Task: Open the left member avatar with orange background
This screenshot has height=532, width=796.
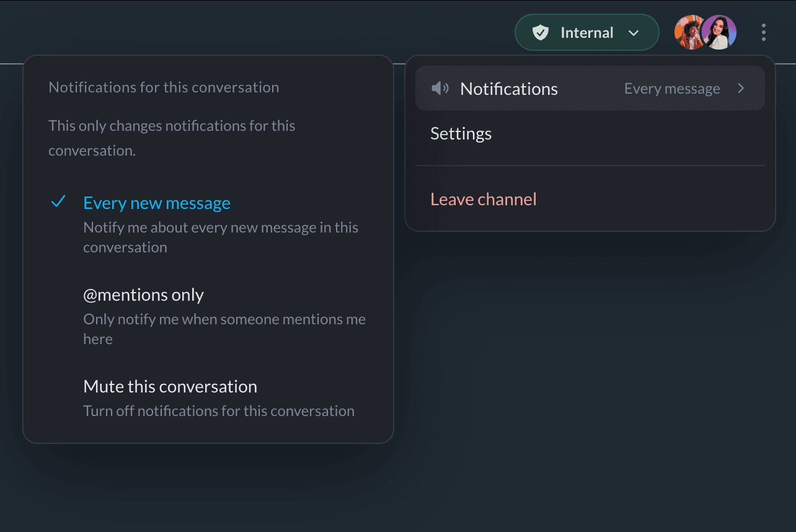Action: tap(689, 32)
